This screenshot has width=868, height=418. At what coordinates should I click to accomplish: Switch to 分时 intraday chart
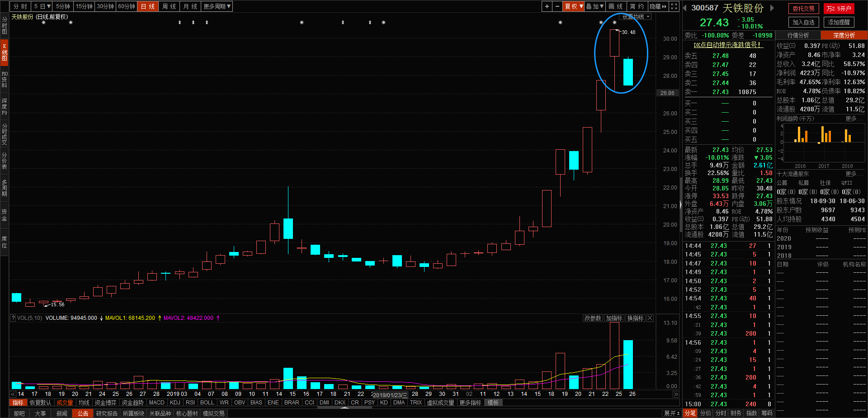click(20, 6)
